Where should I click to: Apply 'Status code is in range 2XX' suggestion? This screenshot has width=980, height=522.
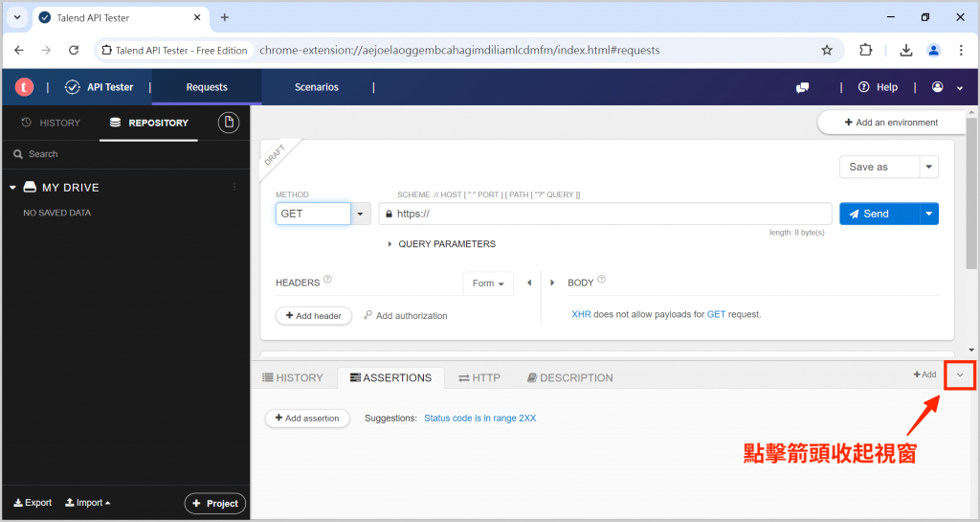coord(480,419)
